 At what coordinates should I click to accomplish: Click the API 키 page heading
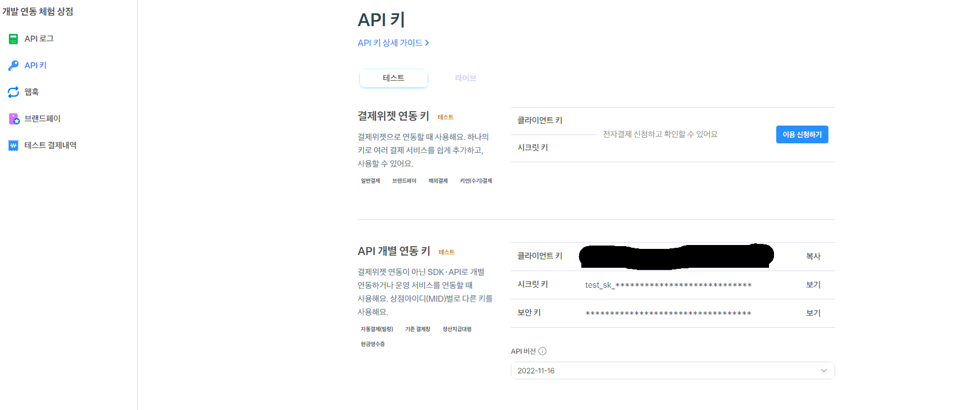pos(381,20)
